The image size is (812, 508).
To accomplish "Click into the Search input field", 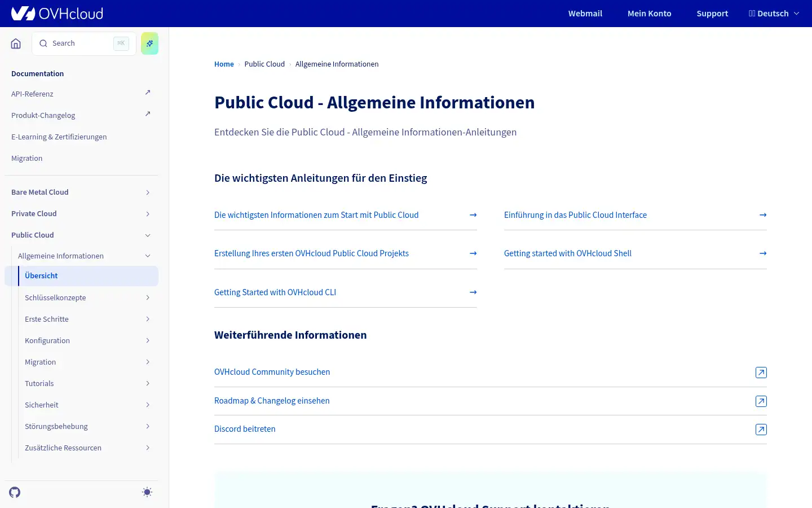I will pyautogui.click(x=84, y=43).
